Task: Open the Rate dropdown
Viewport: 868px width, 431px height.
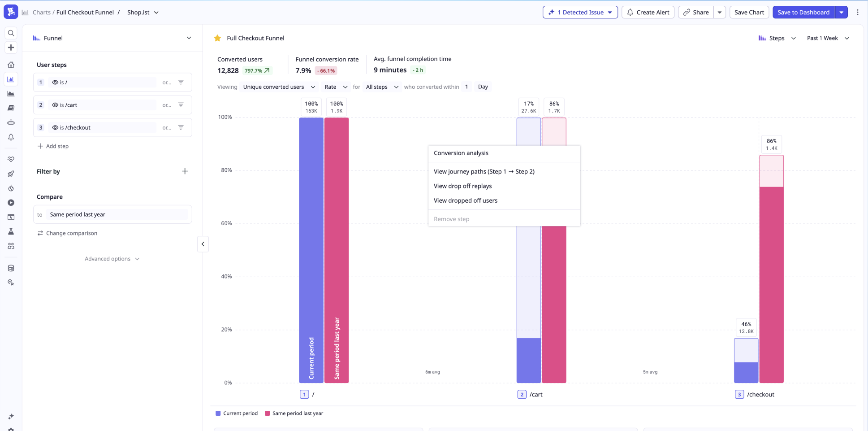Action: click(336, 87)
